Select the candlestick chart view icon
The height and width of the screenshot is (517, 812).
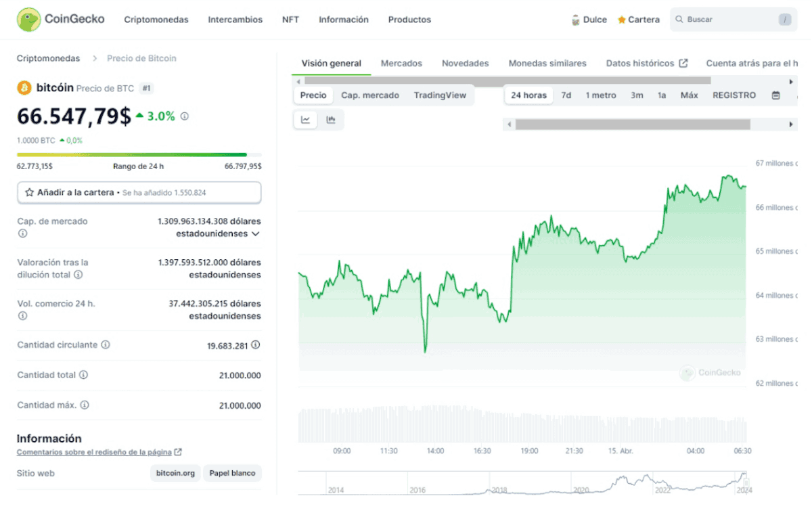click(331, 120)
